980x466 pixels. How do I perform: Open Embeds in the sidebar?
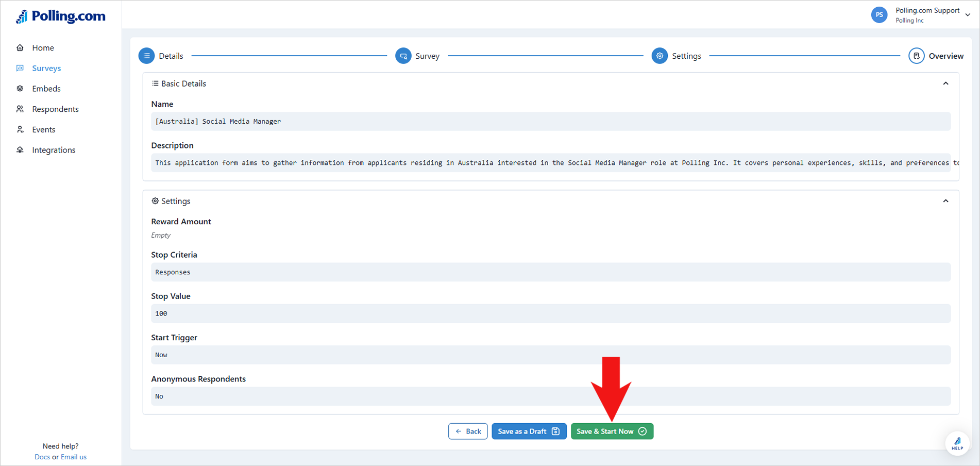(46, 89)
